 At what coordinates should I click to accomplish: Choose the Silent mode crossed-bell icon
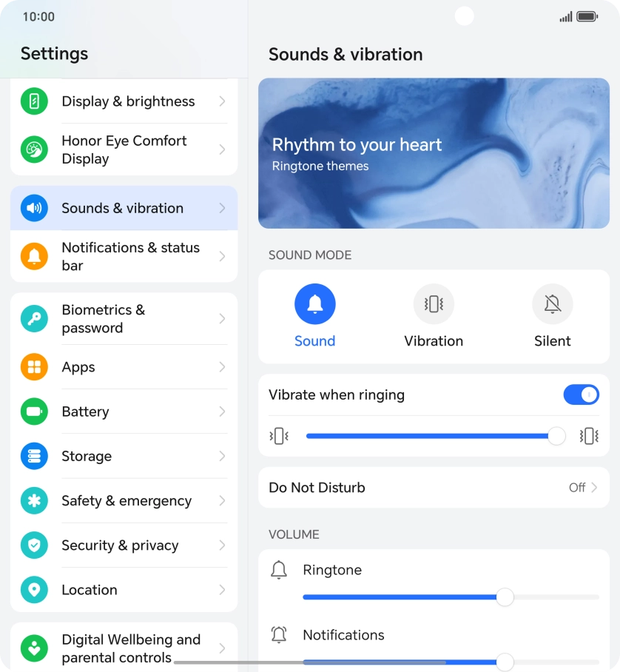pyautogui.click(x=552, y=304)
